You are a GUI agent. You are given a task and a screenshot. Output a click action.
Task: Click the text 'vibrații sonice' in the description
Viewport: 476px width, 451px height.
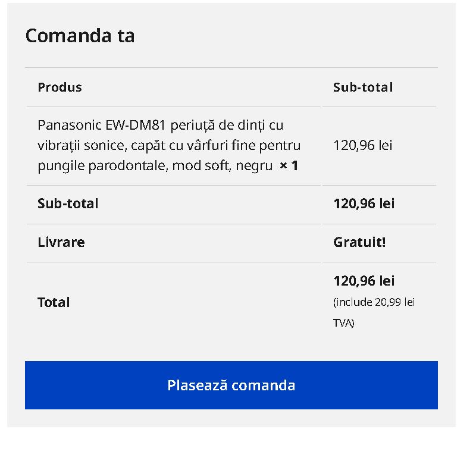point(81,145)
